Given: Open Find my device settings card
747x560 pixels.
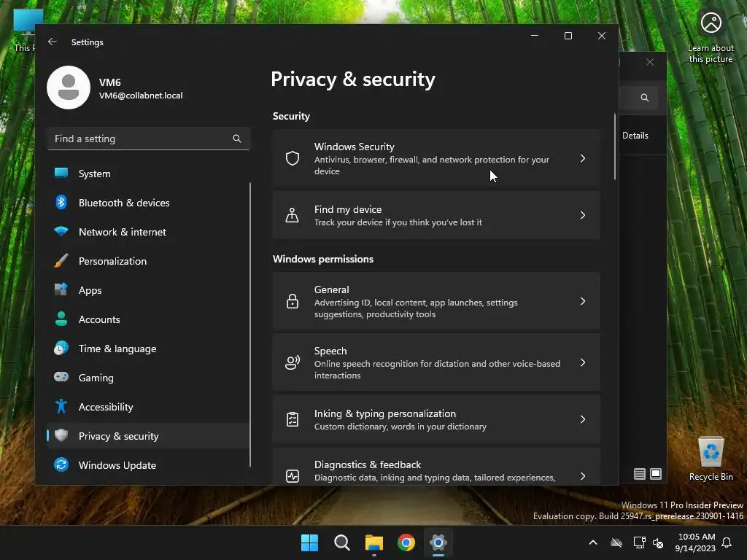Looking at the screenshot, I should tap(436, 215).
